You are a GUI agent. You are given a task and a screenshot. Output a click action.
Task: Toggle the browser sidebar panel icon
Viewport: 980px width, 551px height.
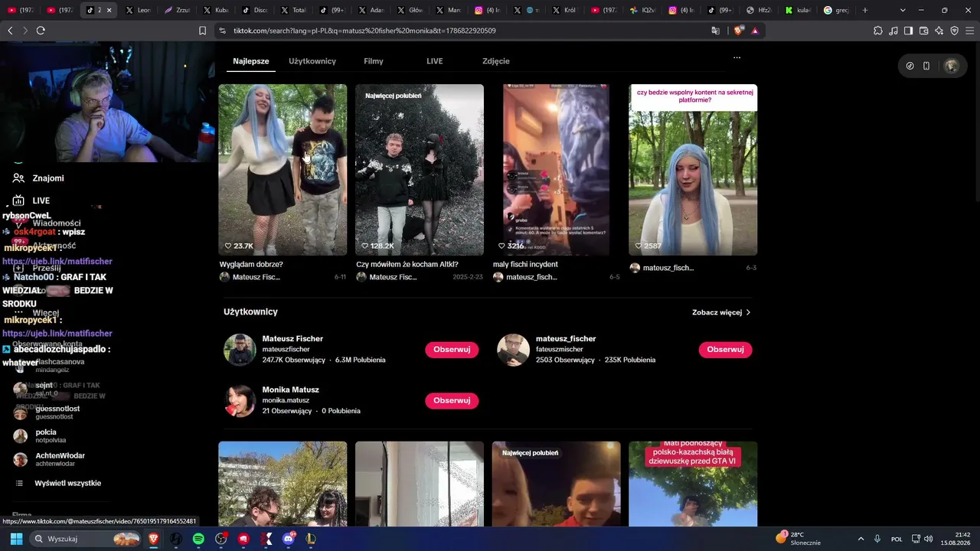(x=908, y=31)
